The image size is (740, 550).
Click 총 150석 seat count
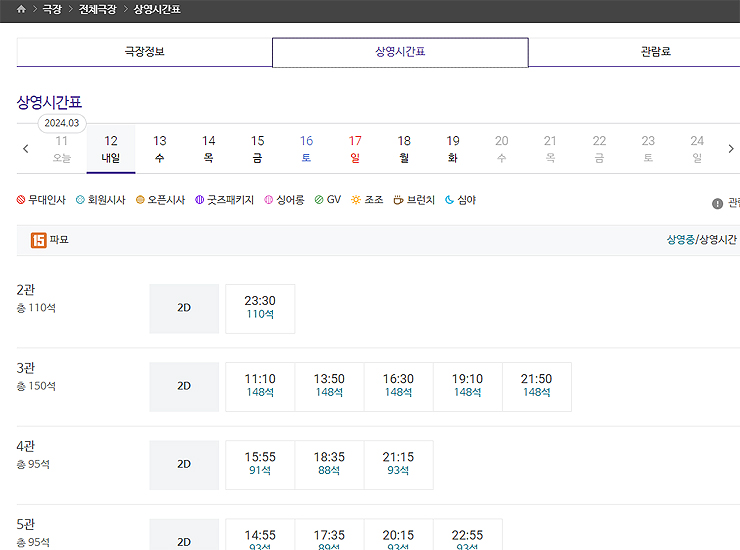pyautogui.click(x=36, y=386)
